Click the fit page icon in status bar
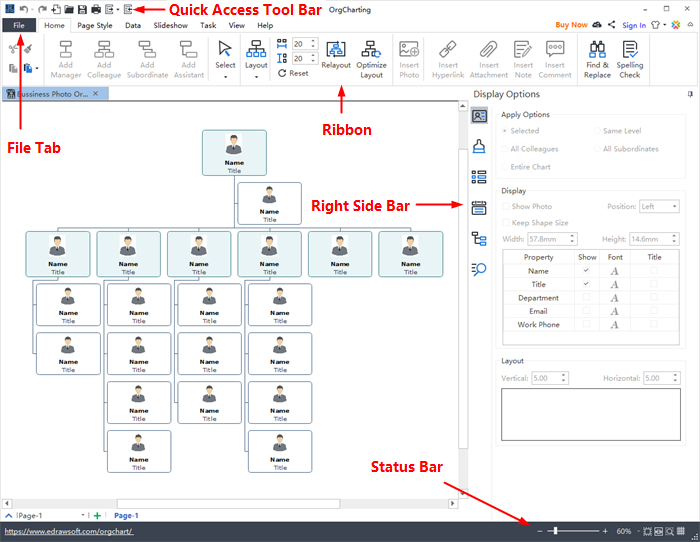 point(647,531)
